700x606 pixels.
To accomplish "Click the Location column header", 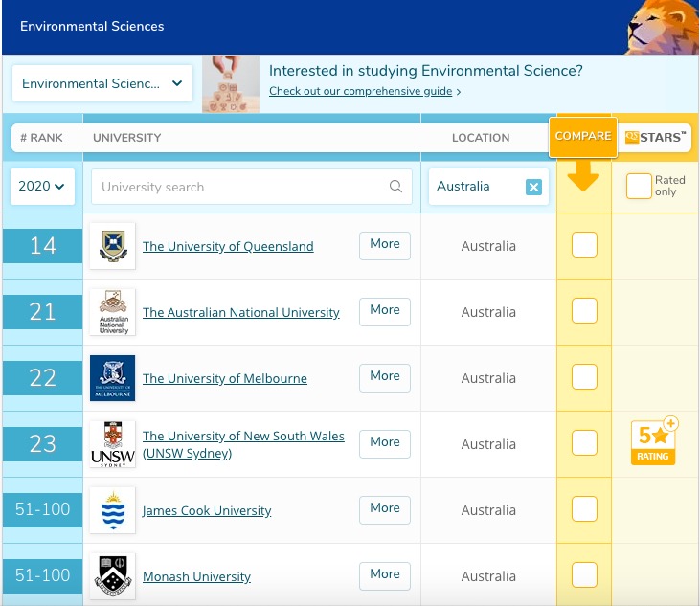I will pyautogui.click(x=481, y=138).
